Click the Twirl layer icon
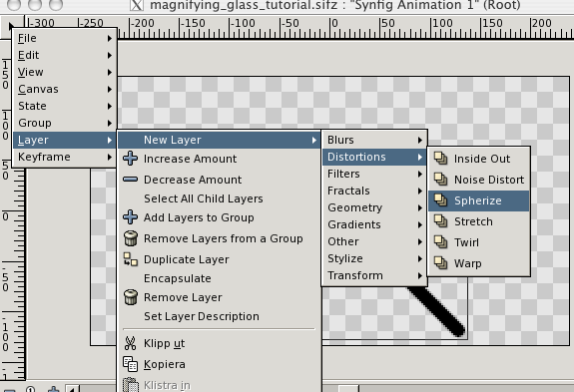Screen dimensions: 574x392 click(441, 242)
